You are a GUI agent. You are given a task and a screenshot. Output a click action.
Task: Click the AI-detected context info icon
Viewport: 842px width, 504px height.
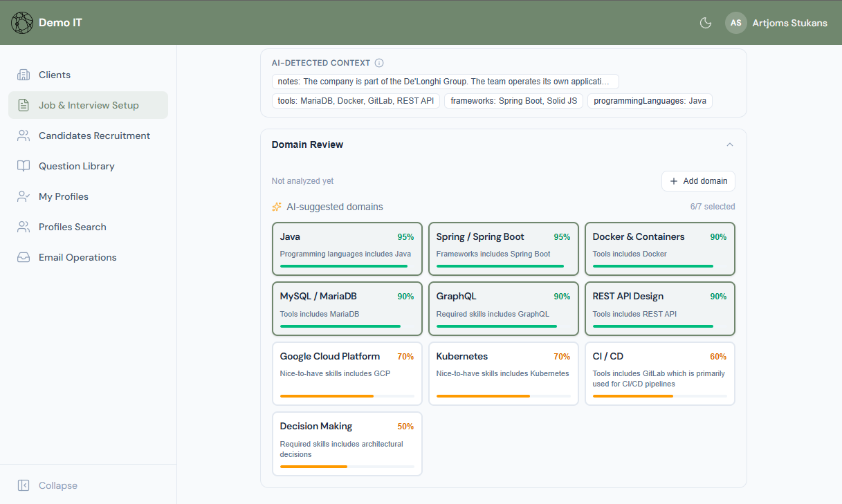[x=379, y=63]
